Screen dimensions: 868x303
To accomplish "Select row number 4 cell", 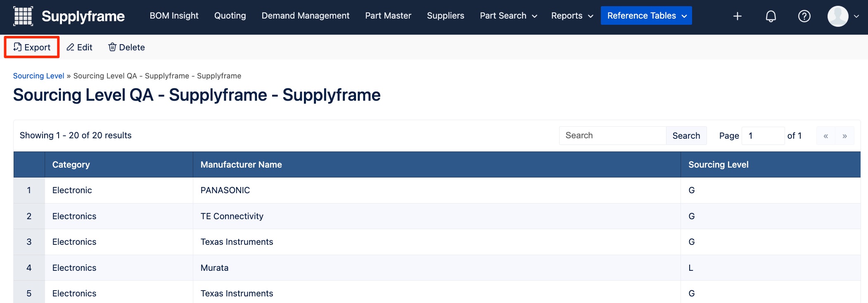I will pyautogui.click(x=29, y=268).
